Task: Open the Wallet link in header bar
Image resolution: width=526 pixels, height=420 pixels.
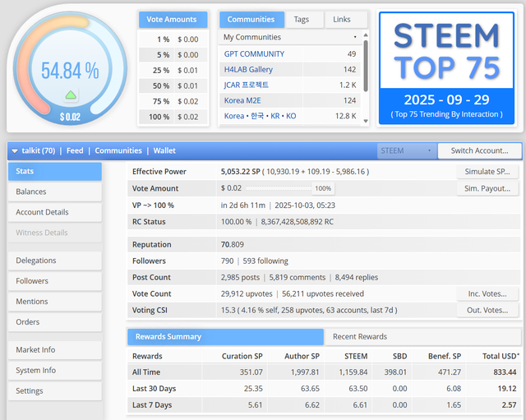Action: click(x=164, y=151)
